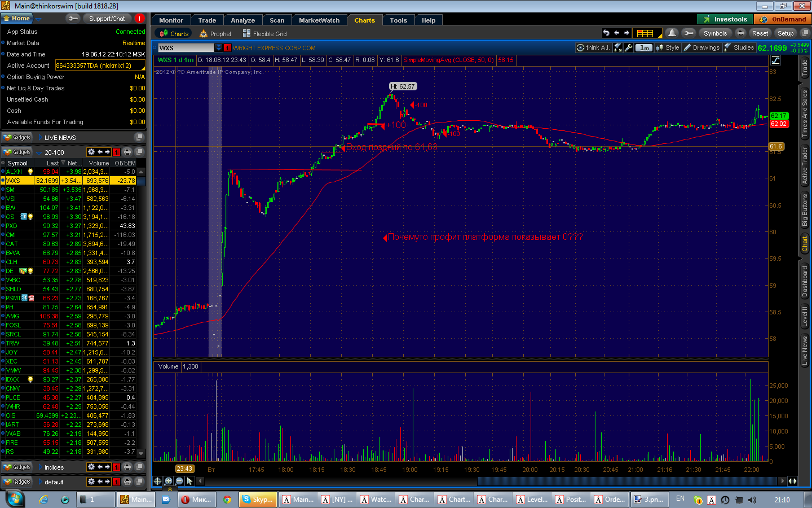Click the Symbols button

715,33
